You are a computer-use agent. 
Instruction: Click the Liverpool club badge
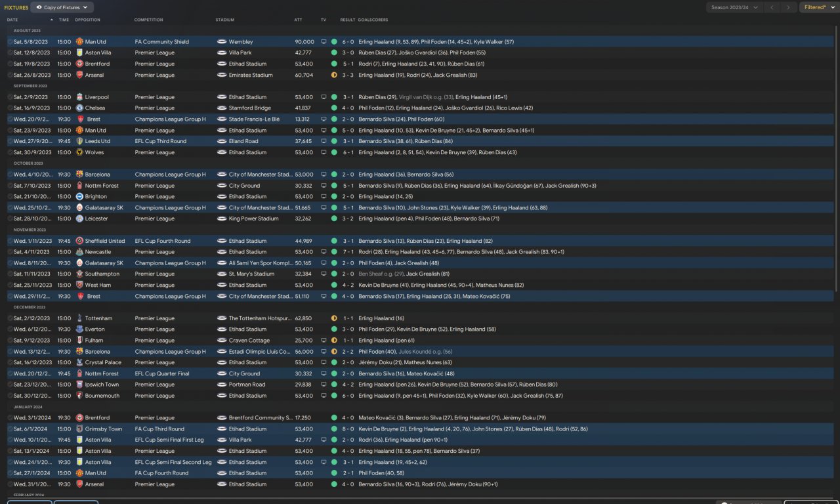pyautogui.click(x=79, y=97)
